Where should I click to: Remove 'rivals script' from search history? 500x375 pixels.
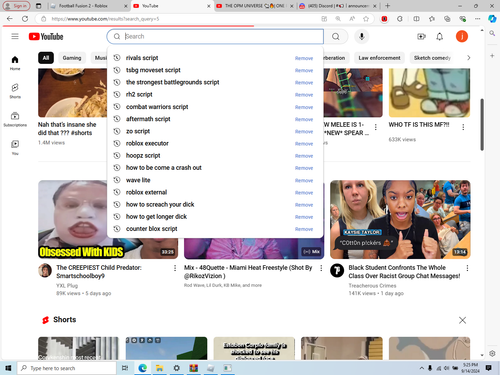[x=304, y=58]
